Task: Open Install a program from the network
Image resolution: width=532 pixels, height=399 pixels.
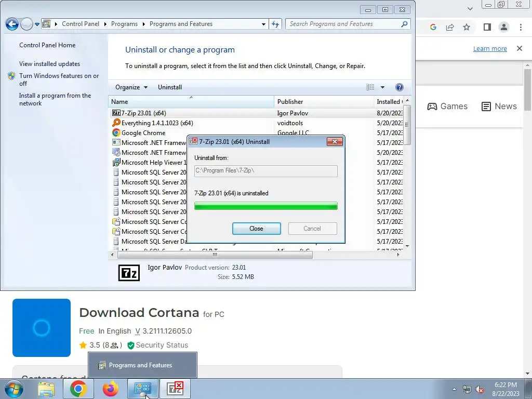Action: 55,99
